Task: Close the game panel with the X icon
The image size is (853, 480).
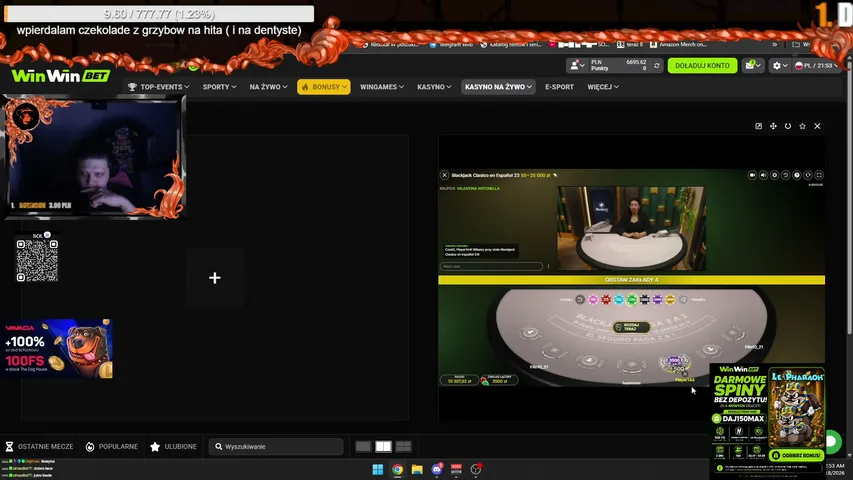Action: point(817,126)
